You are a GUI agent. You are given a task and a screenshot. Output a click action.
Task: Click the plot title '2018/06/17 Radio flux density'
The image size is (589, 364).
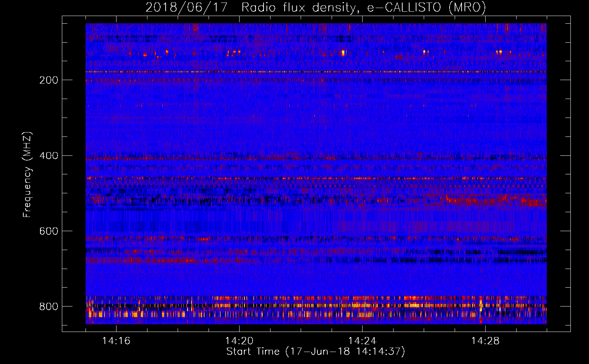pos(316,7)
